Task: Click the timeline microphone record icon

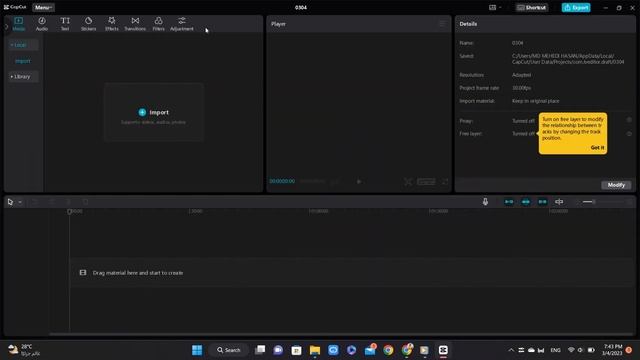Action: pyautogui.click(x=485, y=202)
